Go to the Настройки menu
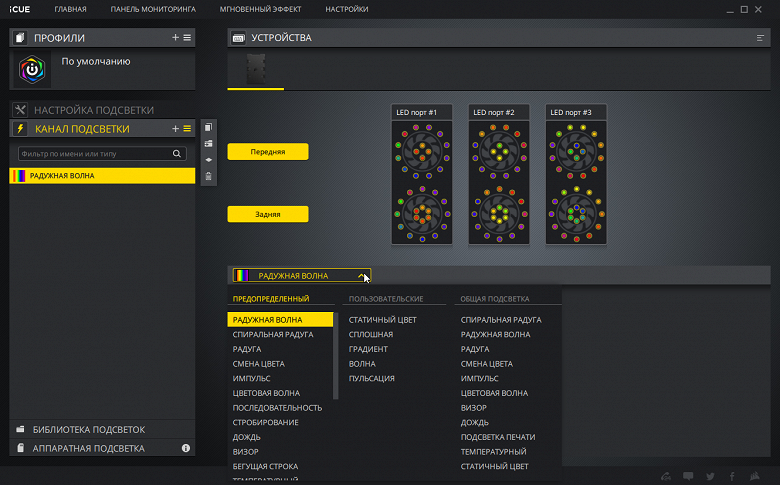Screen dimensions: 780x485 coord(346,9)
